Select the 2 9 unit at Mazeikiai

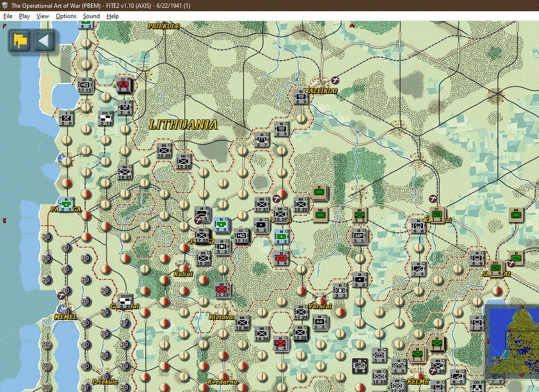[301, 97]
